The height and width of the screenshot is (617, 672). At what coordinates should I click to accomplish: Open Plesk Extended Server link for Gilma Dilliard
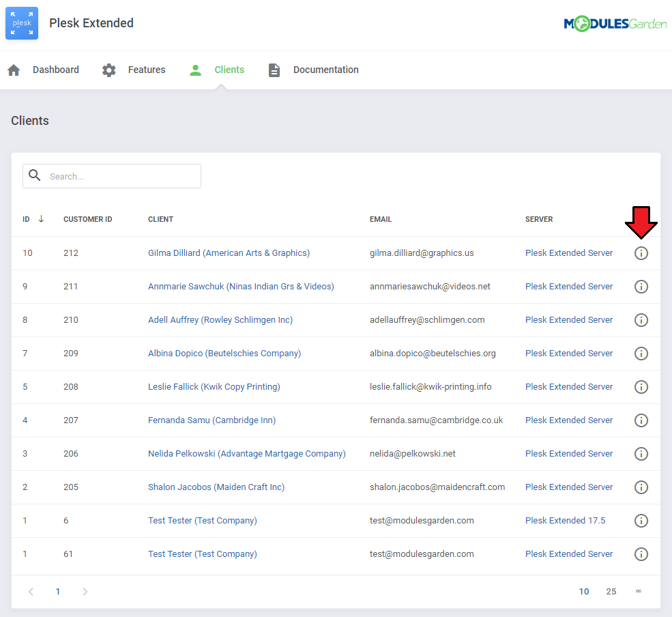pyautogui.click(x=569, y=253)
